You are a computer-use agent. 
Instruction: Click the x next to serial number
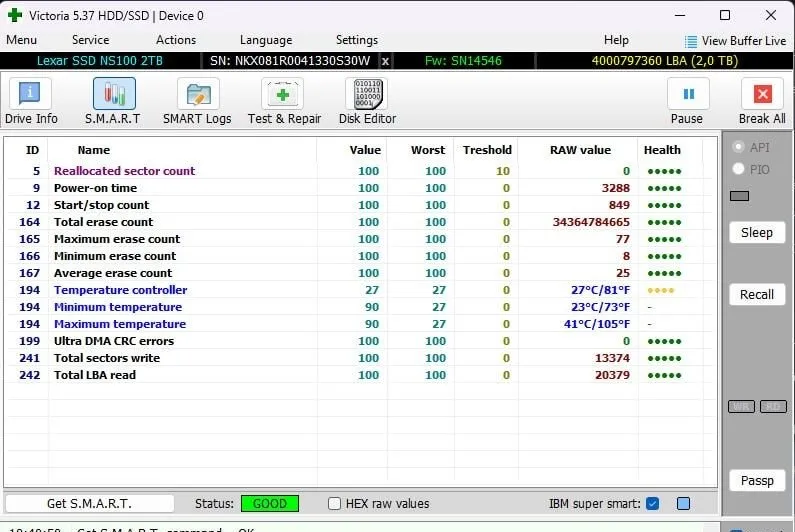tap(385, 61)
